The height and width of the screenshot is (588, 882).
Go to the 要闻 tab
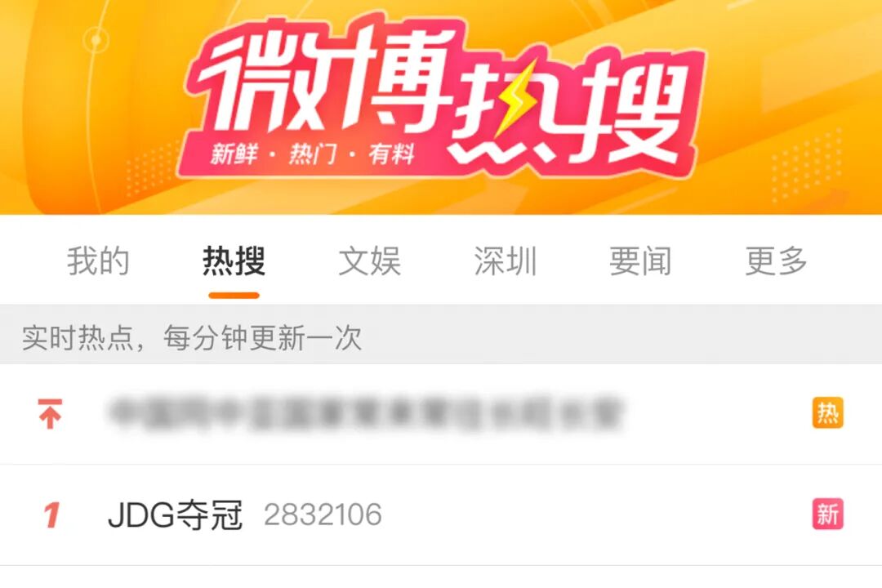point(641,261)
